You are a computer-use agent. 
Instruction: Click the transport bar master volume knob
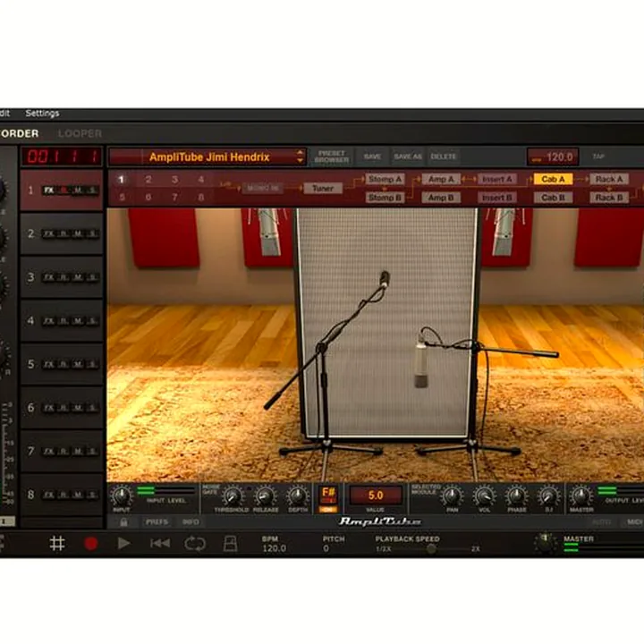coord(546,543)
